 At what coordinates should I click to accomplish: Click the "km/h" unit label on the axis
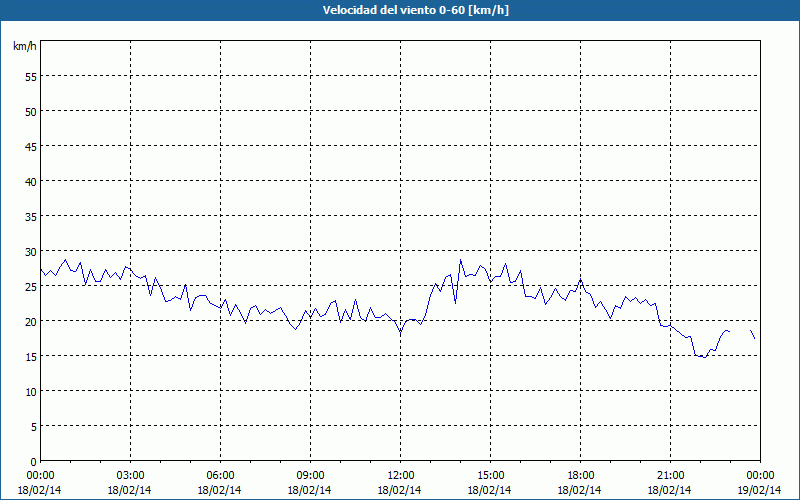point(24,46)
